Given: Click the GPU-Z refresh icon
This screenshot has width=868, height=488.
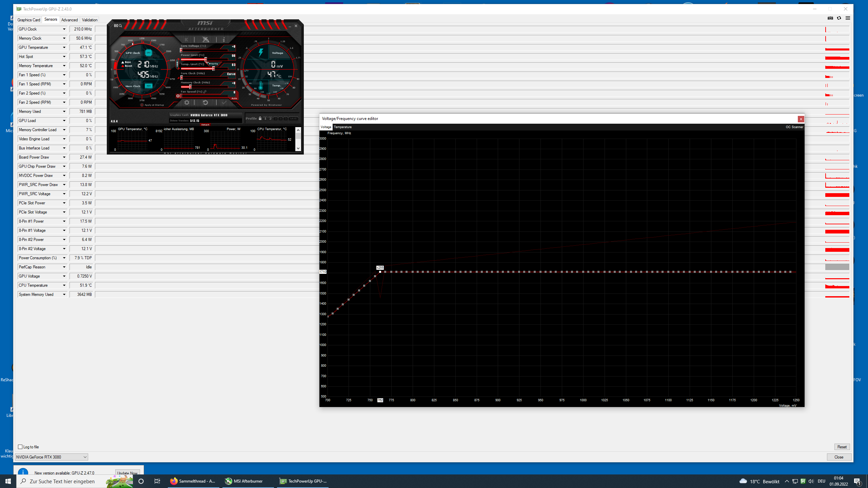Looking at the screenshot, I should tap(839, 18).
